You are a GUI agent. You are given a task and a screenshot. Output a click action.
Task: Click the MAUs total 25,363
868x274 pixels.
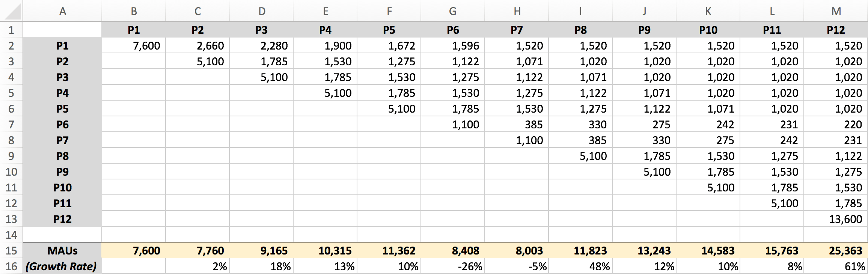[x=836, y=250]
